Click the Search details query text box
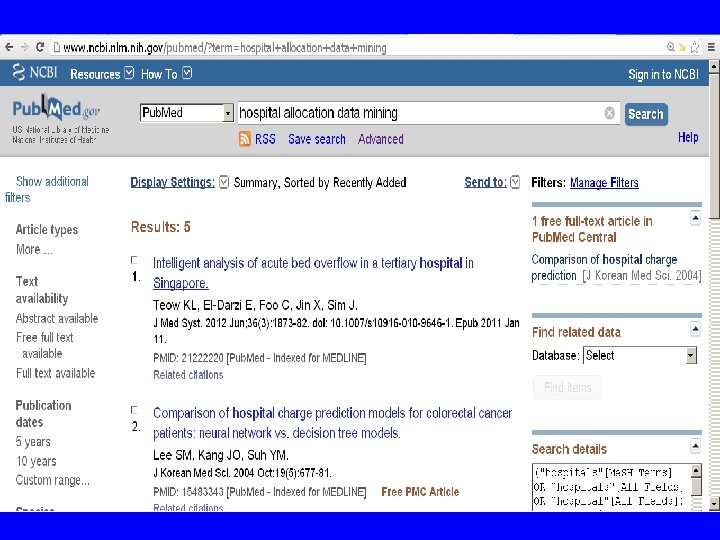This screenshot has width=720, height=540. click(612, 487)
